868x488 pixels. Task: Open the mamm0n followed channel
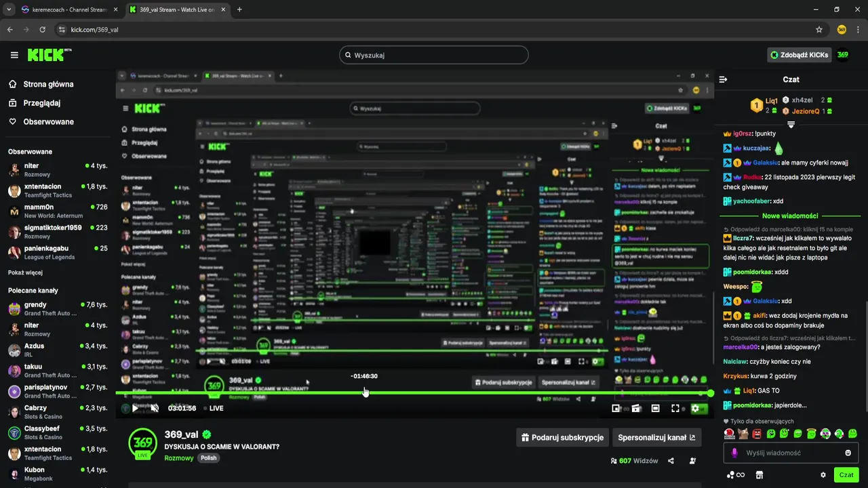click(58, 211)
